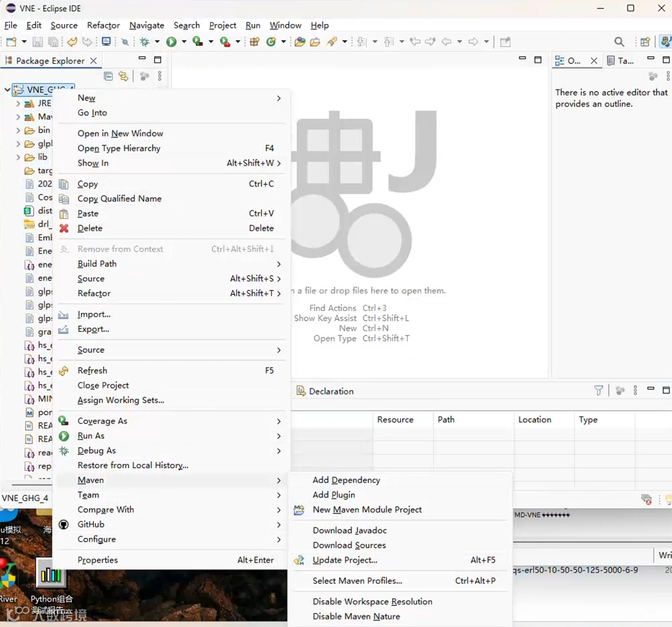Open New Java Class dropdown arrow

pyautogui.click(x=283, y=42)
